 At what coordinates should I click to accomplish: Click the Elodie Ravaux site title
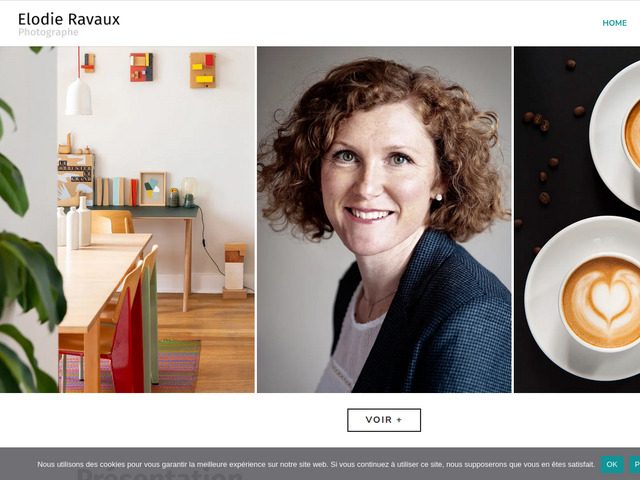[69, 19]
